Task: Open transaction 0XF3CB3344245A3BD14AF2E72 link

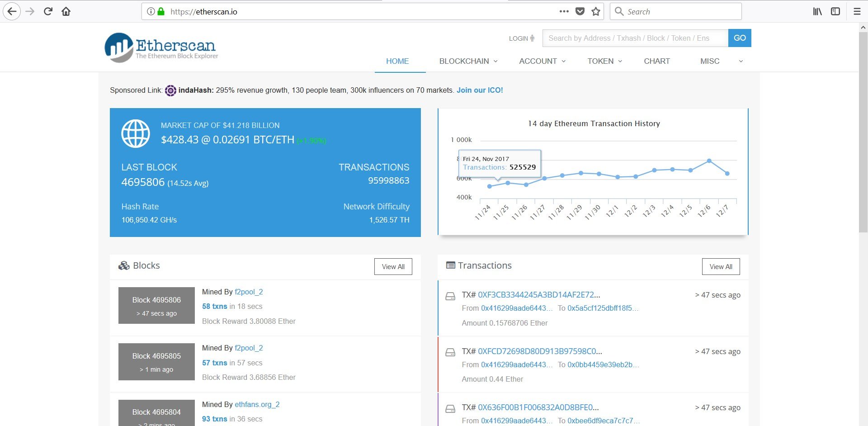Action: coord(539,295)
